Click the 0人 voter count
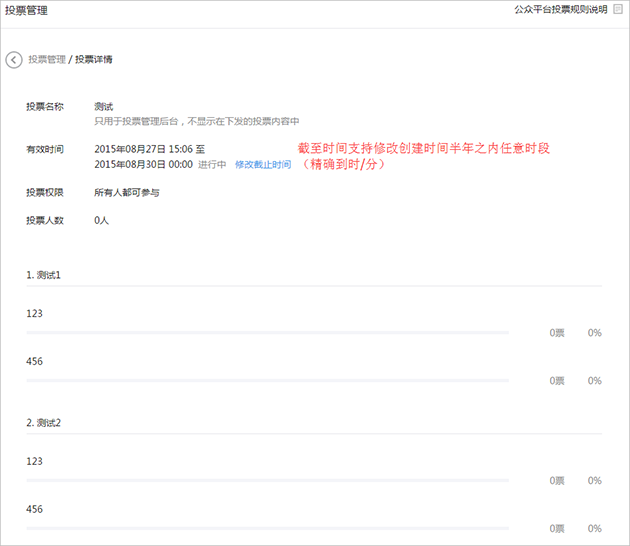 point(101,220)
